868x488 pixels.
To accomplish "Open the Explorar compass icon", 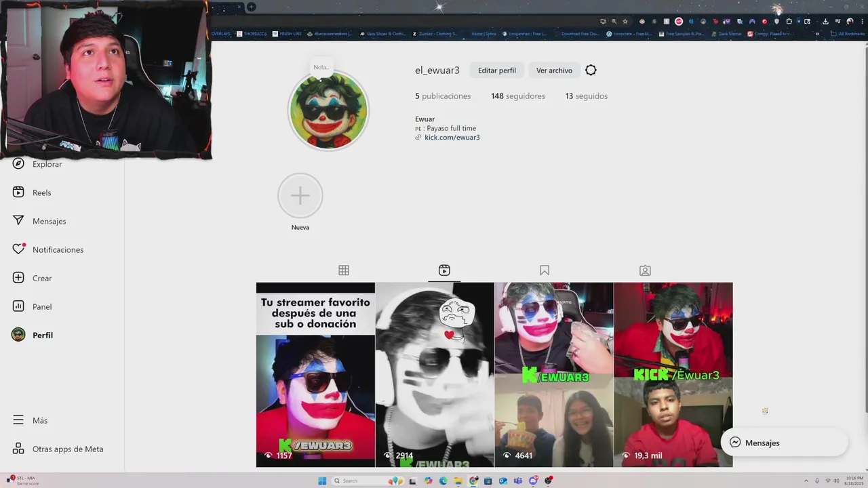I will [x=18, y=164].
